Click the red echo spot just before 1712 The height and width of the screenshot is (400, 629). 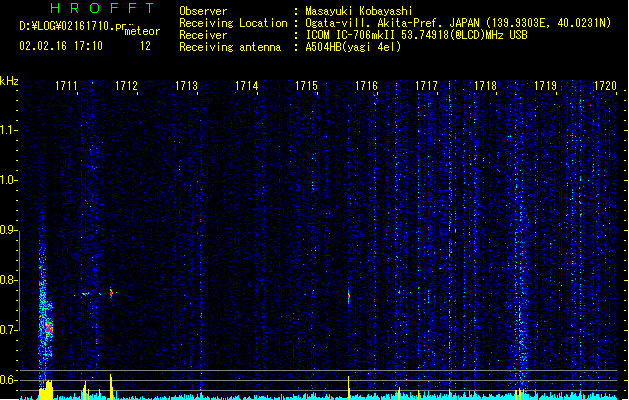(112, 293)
